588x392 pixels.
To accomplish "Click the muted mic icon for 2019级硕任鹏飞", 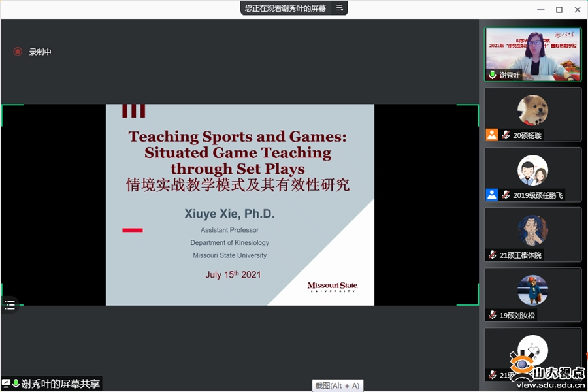I will tap(506, 195).
